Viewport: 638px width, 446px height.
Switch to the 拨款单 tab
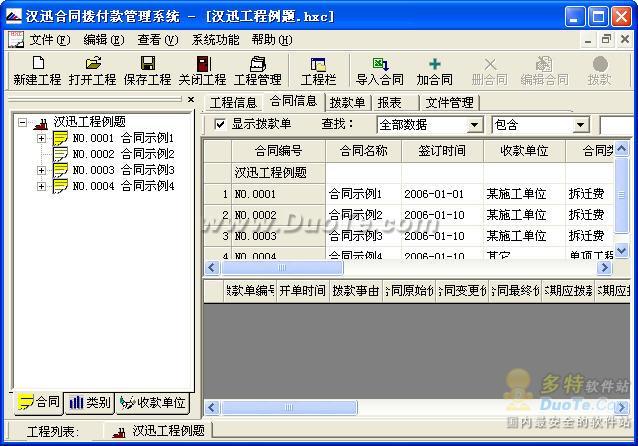pyautogui.click(x=347, y=102)
